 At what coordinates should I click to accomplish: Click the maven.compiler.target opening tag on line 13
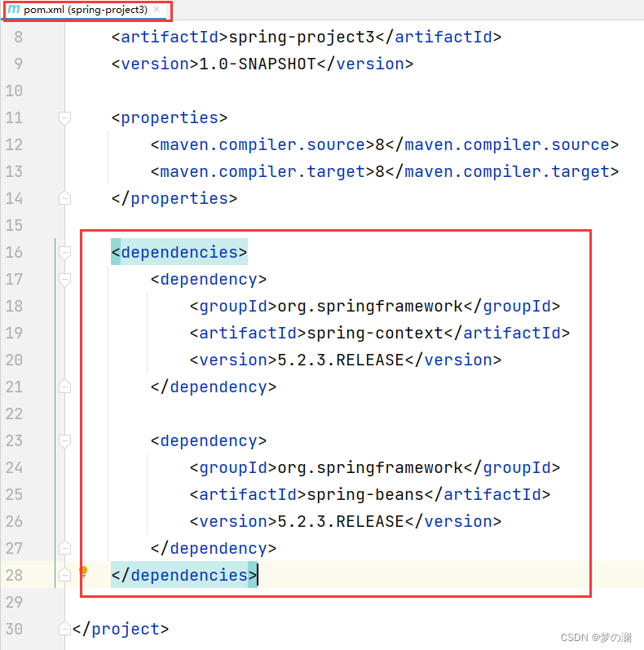tap(262, 171)
